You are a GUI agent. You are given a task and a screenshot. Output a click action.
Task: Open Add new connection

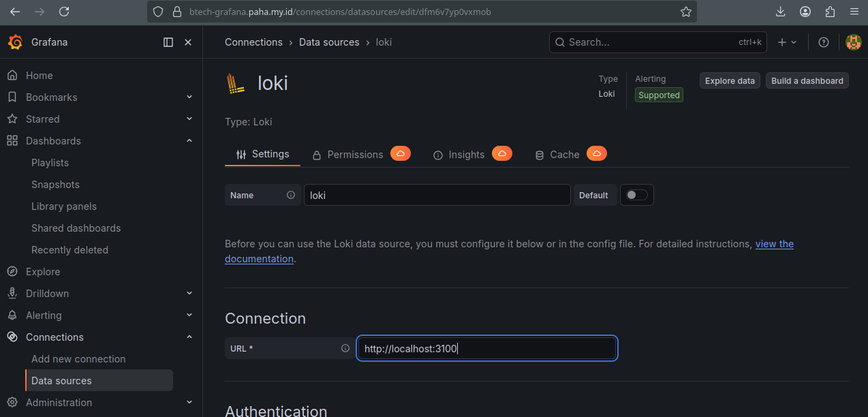(78, 359)
